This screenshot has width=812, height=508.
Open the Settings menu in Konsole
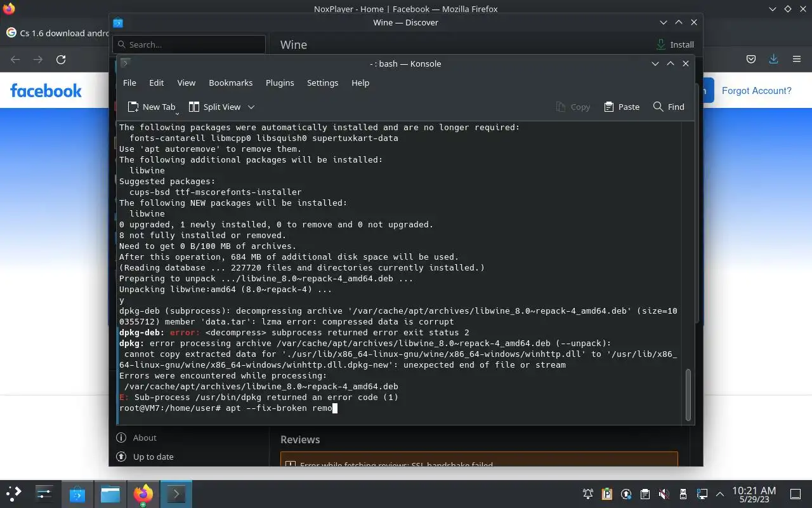pyautogui.click(x=322, y=83)
